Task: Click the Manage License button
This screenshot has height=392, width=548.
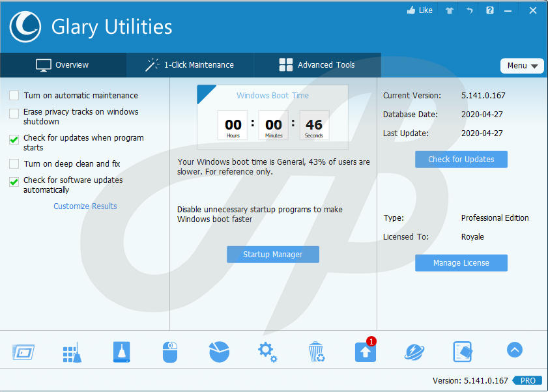Action: coord(461,262)
